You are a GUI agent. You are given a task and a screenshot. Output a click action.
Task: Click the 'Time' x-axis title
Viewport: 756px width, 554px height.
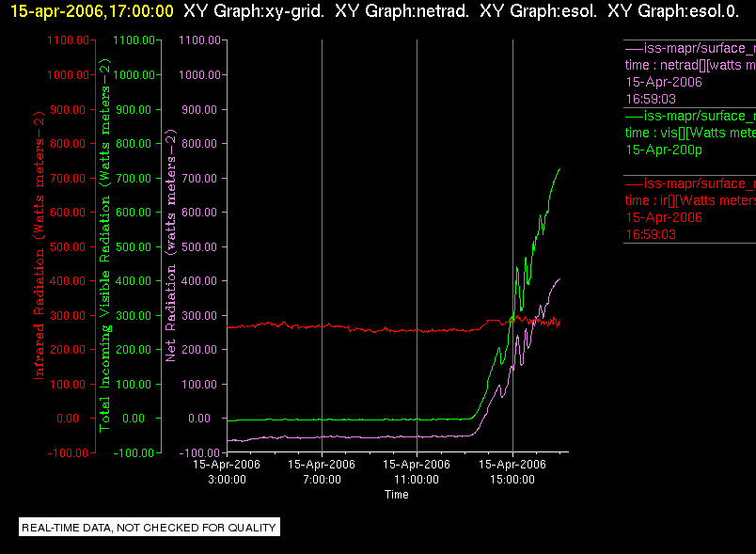click(396, 495)
